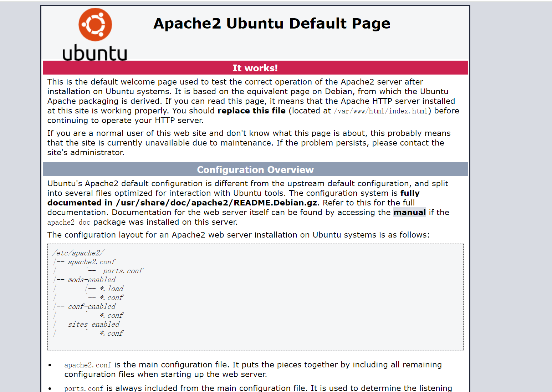Click the Apache2 Ubuntu Default Page title

(272, 24)
